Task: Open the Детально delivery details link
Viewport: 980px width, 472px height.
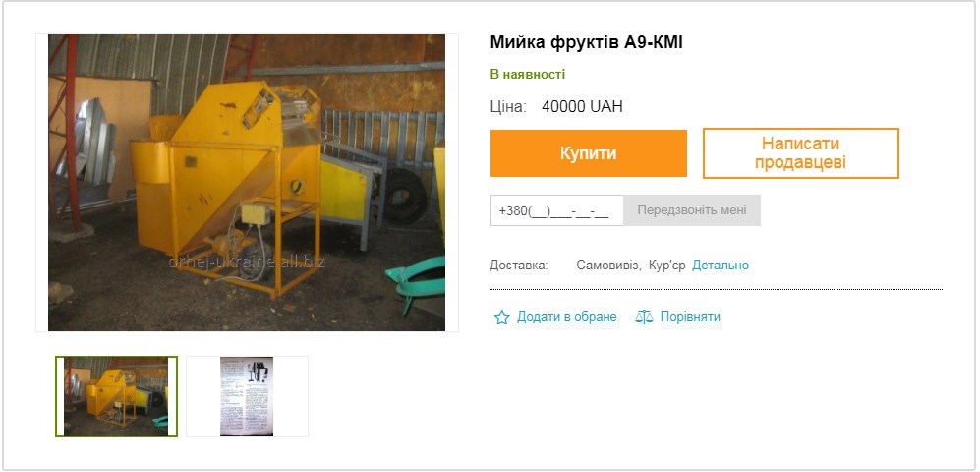Action: pos(720,265)
